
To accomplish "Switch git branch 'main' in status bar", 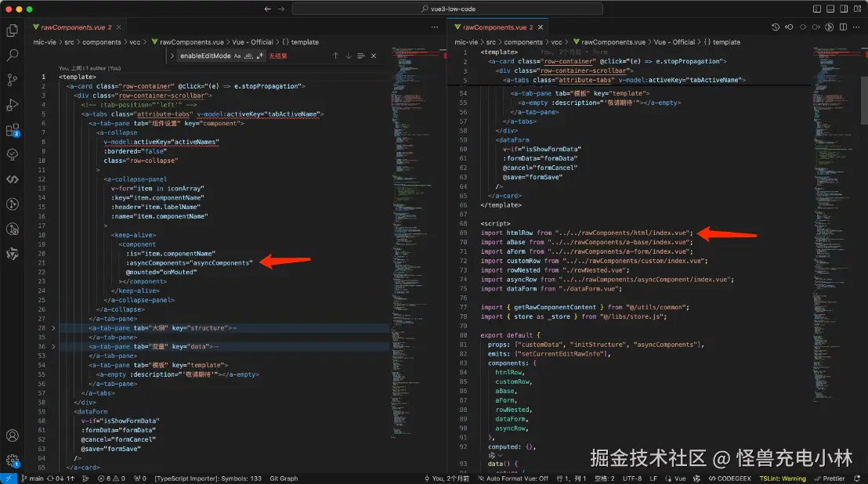I will click(x=32, y=479).
